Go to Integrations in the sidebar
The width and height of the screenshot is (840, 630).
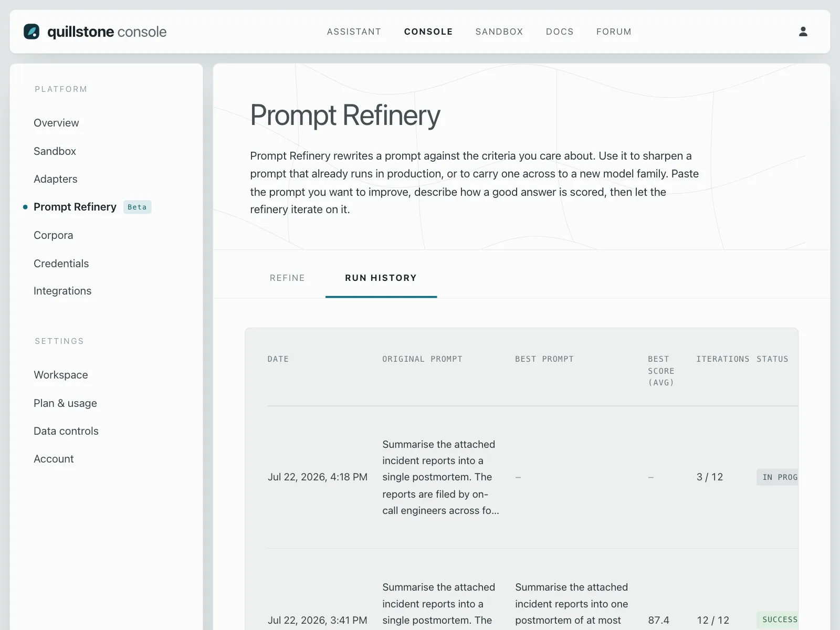[x=62, y=291]
